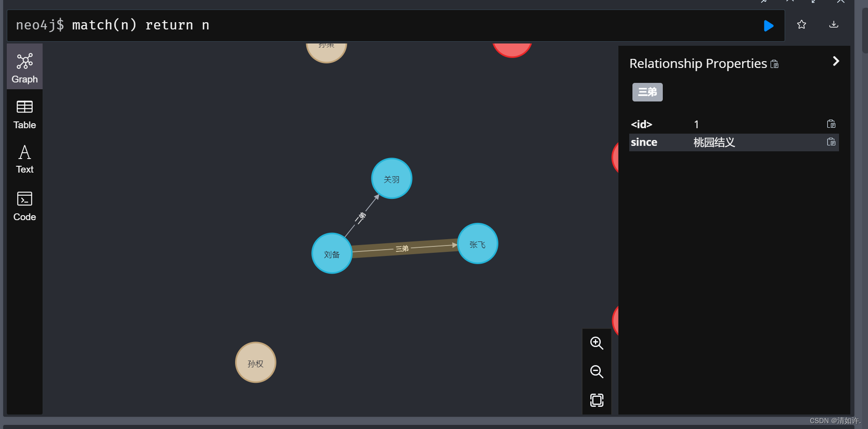
Task: Run the query with the play icon
Action: [768, 25]
